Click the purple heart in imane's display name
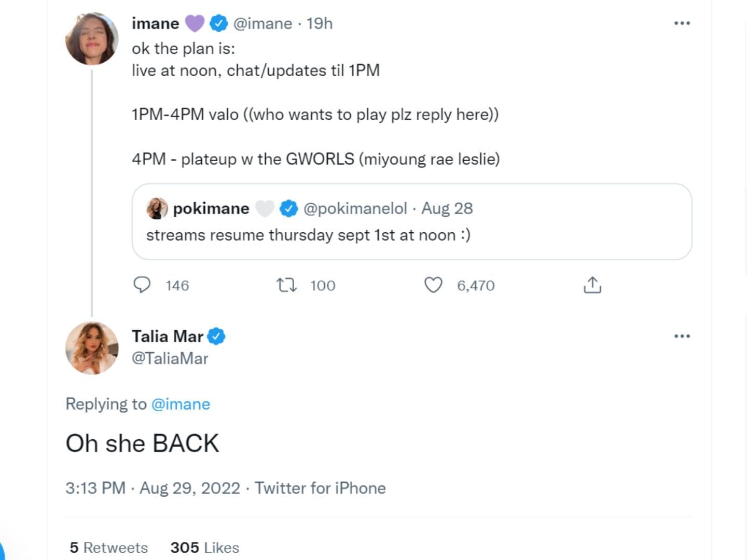 point(194,23)
